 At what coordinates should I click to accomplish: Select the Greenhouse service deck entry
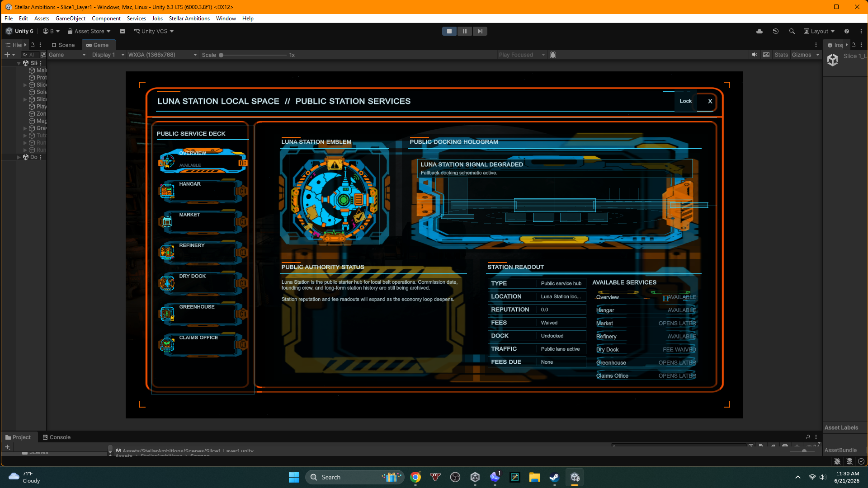pyautogui.click(x=203, y=314)
